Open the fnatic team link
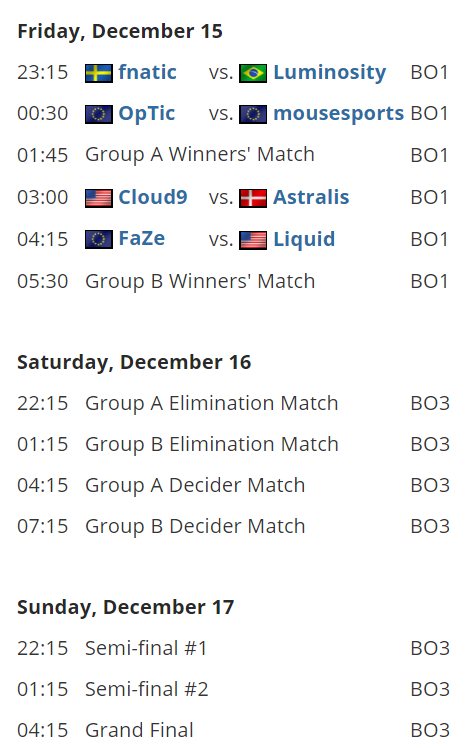The height and width of the screenshot is (748, 475). click(147, 72)
